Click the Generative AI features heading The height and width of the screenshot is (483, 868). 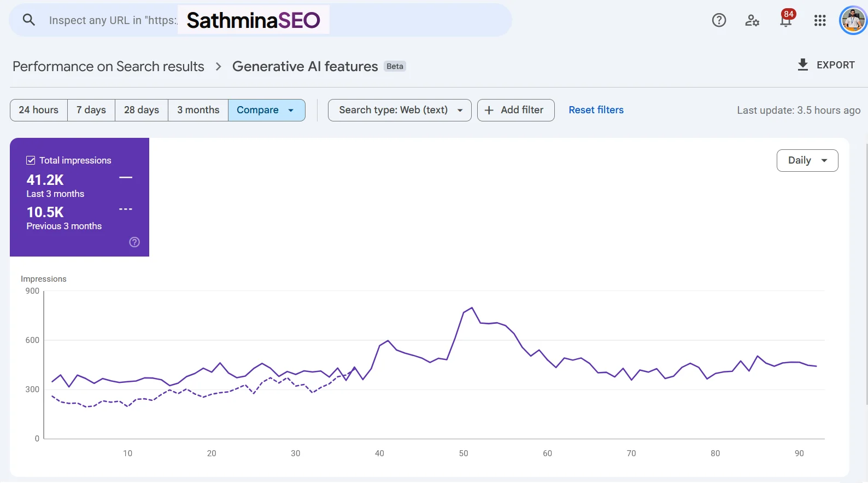(305, 66)
